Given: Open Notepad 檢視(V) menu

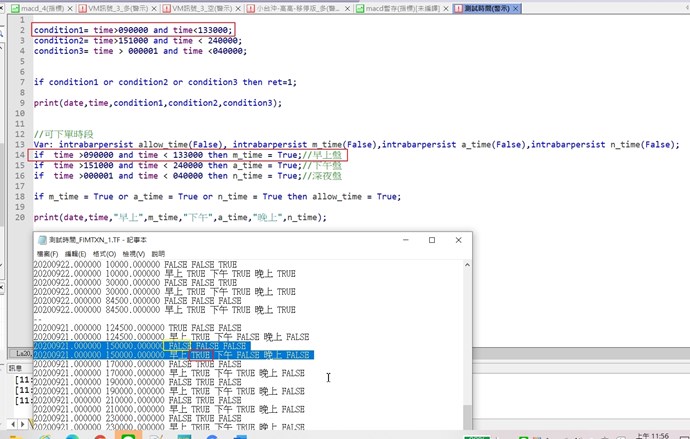Looking at the screenshot, I should (x=133, y=254).
